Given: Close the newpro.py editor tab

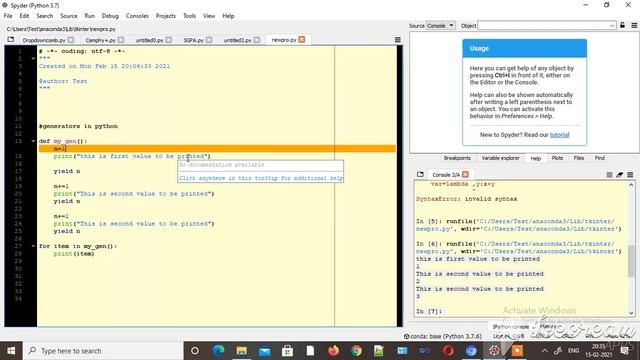Looking at the screenshot, I should 302,39.
